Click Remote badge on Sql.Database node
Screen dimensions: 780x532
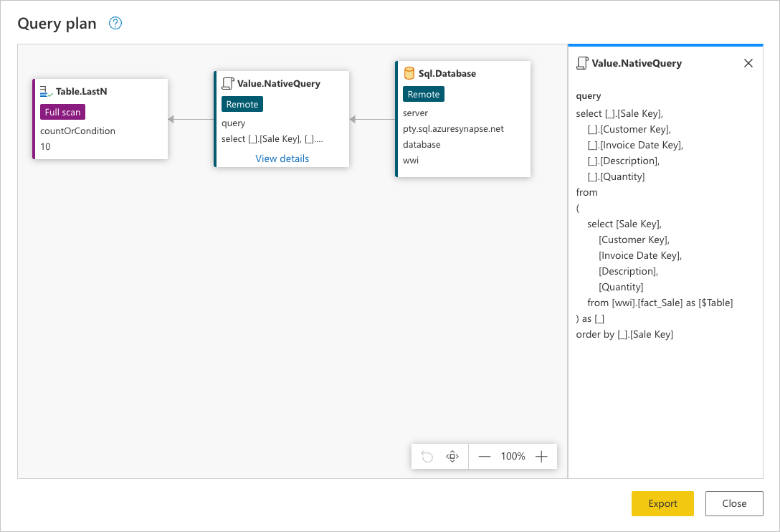(423, 94)
